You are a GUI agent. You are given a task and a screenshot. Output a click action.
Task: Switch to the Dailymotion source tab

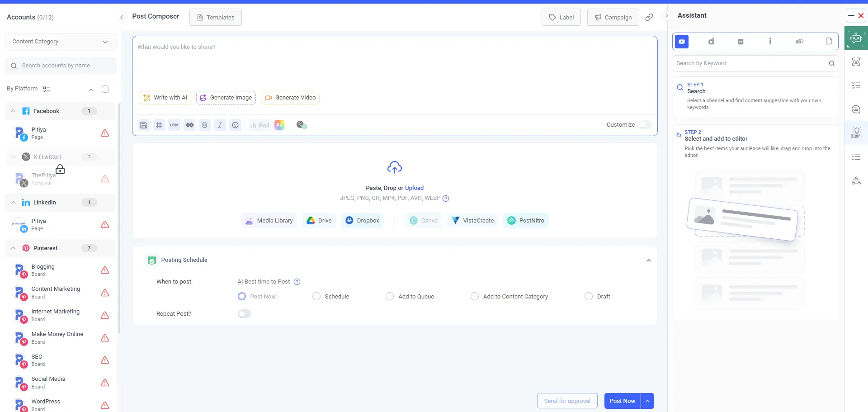coord(711,42)
